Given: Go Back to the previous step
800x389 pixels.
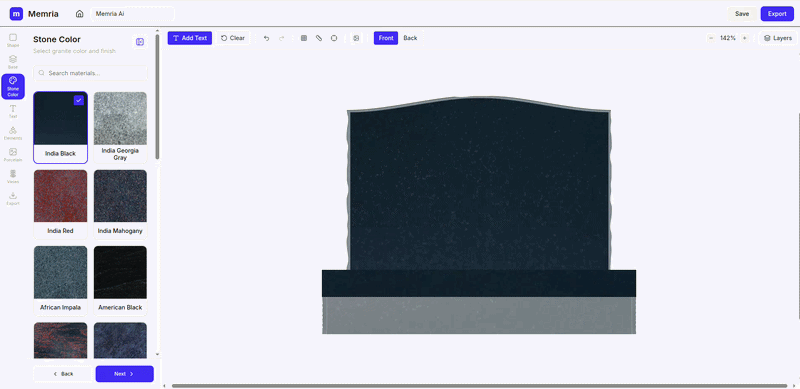Looking at the screenshot, I should coord(63,374).
